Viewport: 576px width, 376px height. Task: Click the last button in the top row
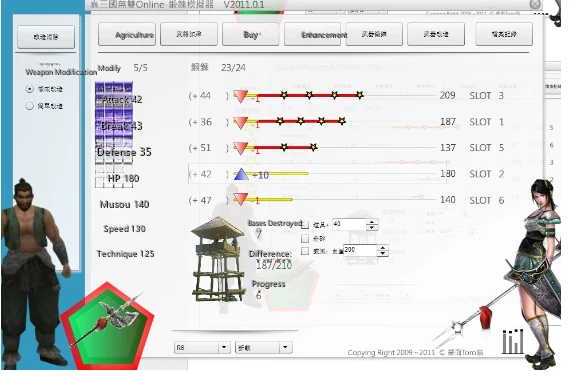504,34
